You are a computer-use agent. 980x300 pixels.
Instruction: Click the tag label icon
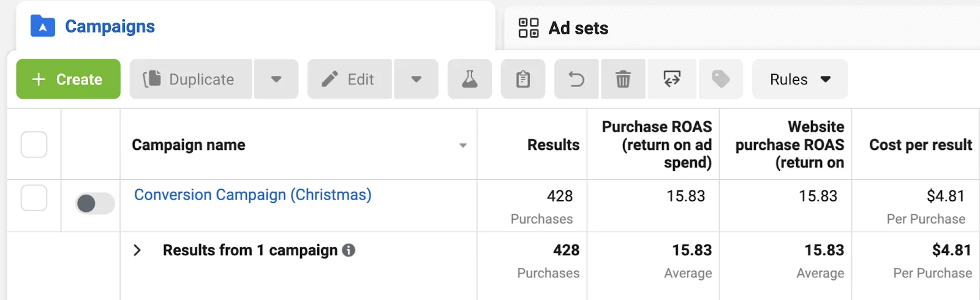[720, 79]
